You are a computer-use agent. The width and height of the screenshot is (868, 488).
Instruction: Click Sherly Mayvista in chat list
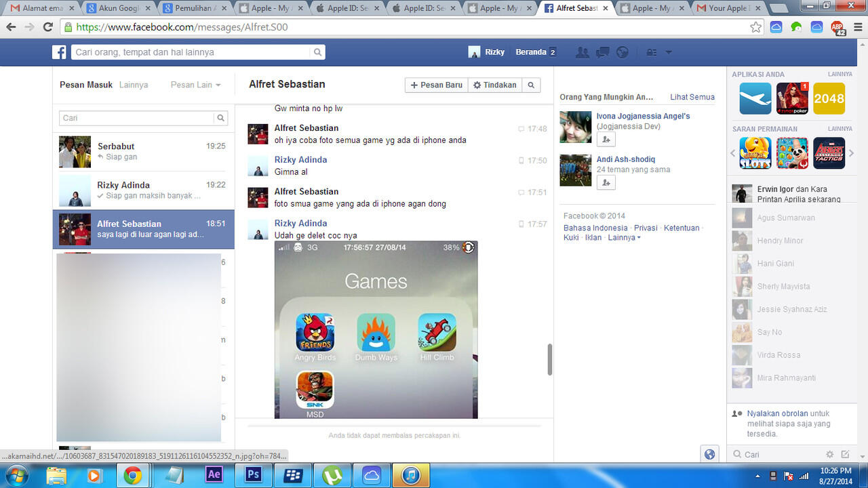click(791, 286)
